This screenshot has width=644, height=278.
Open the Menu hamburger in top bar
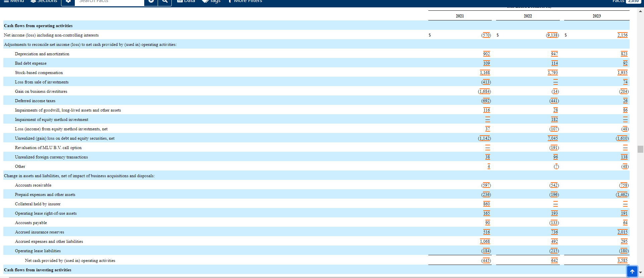(x=14, y=1)
